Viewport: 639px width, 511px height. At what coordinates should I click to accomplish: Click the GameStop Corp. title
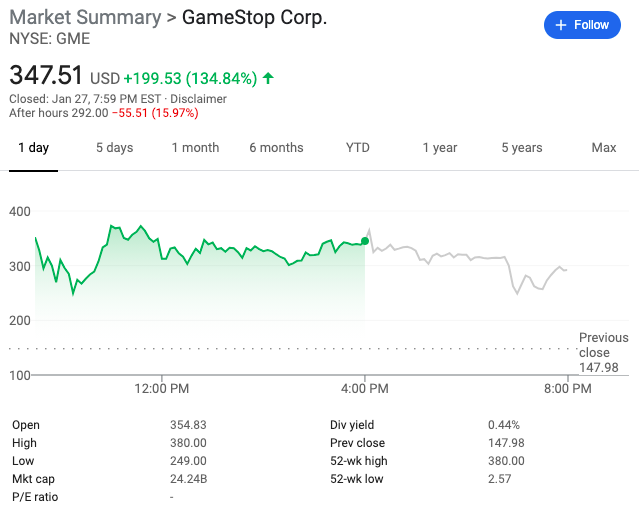coord(254,18)
